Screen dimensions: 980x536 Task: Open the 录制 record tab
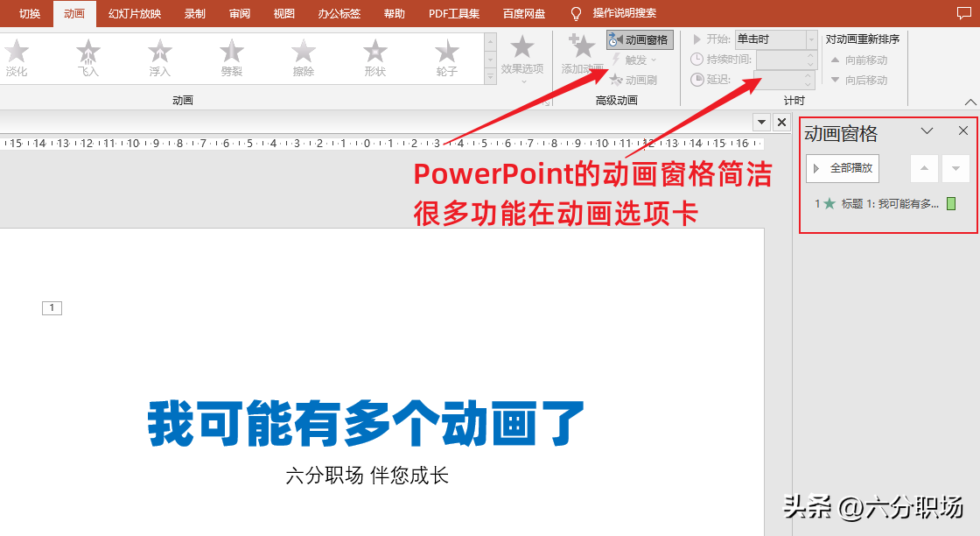(195, 13)
